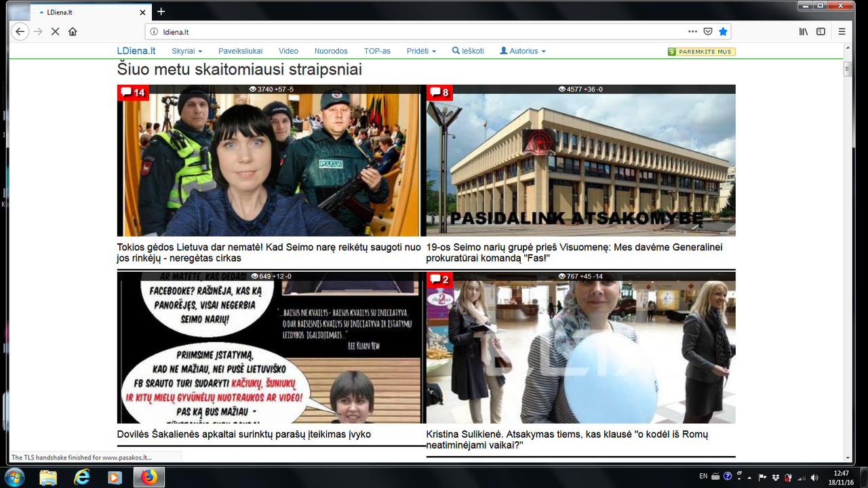Click heading 'Šiuo metu skaitomiausi straipsniai'
This screenshot has height=488, width=868.
pyautogui.click(x=239, y=70)
